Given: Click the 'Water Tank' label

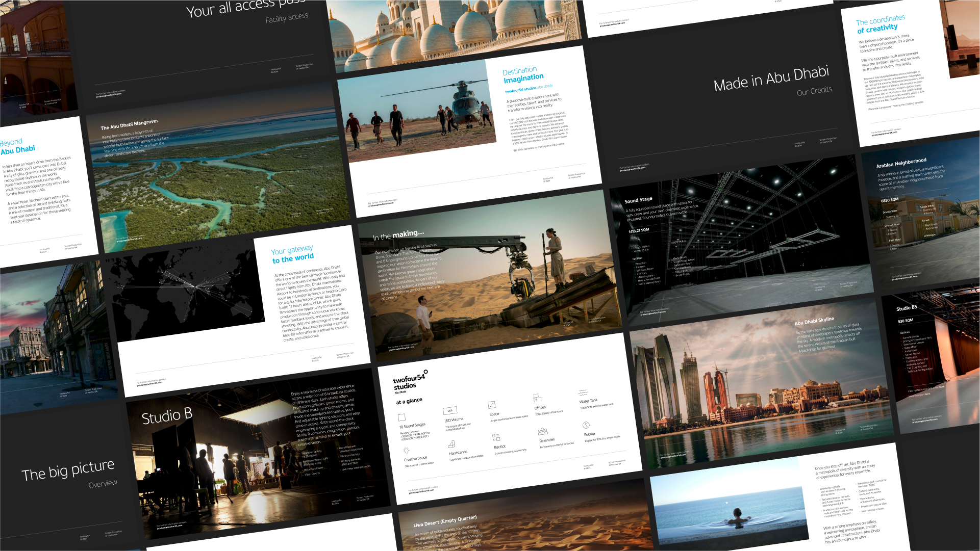Looking at the screenshot, I should point(588,401).
